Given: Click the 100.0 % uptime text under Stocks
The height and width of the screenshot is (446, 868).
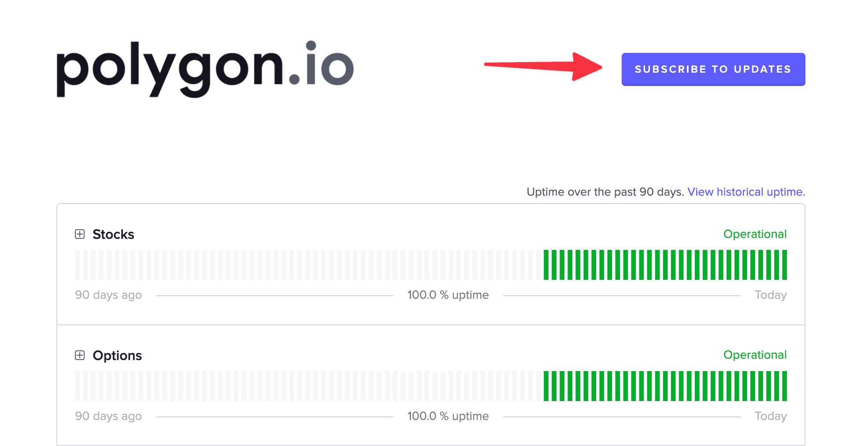Looking at the screenshot, I should [448, 295].
